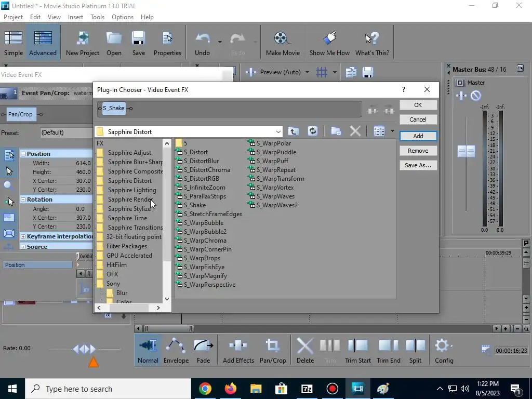
Task: Open the Edit menu
Action: [35, 17]
